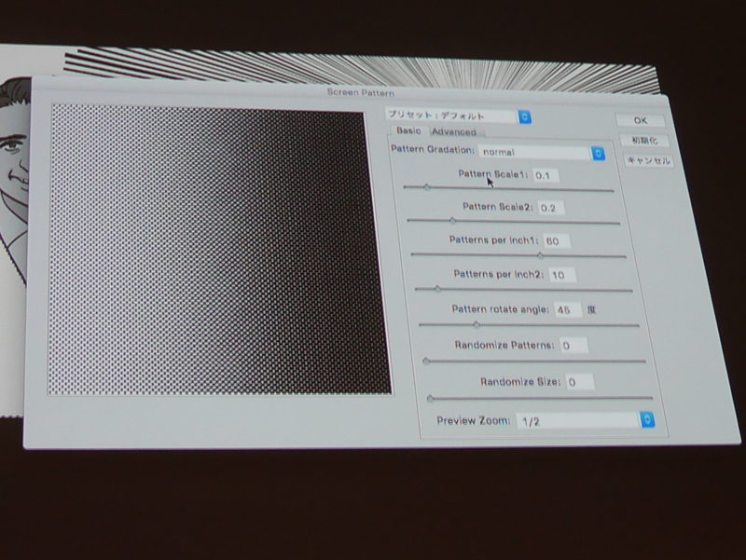Viewport: 746px width, 560px height.
Task: Open the Pattern Gradation dropdown
Action: [x=542, y=153]
